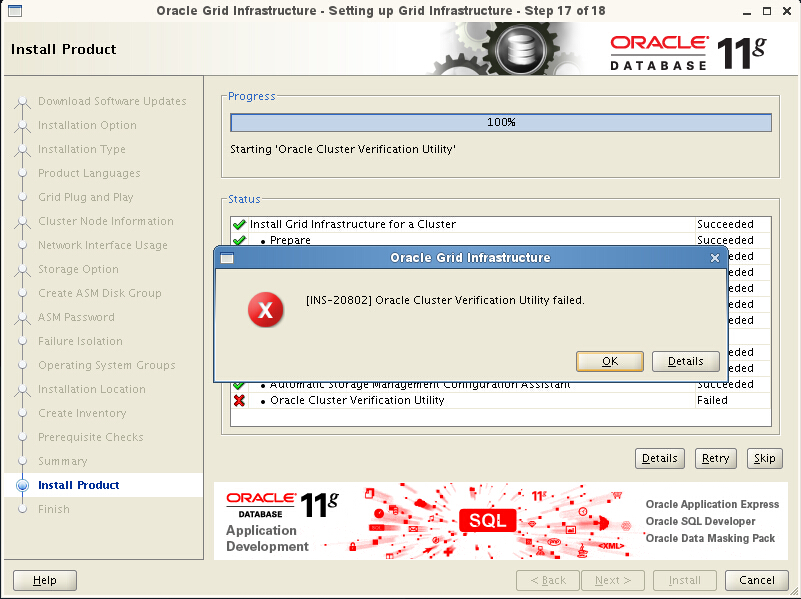
Task: Select the Prepare status row
Action: (x=501, y=240)
